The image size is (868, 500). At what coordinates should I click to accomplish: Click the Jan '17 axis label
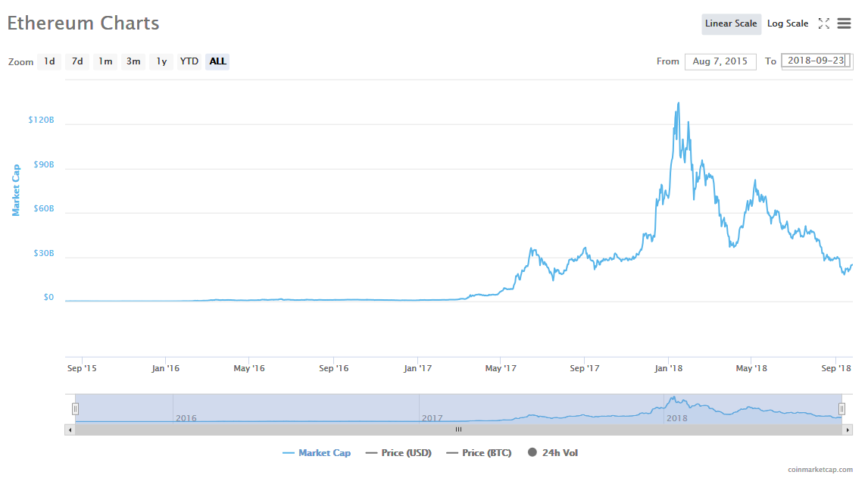click(417, 368)
